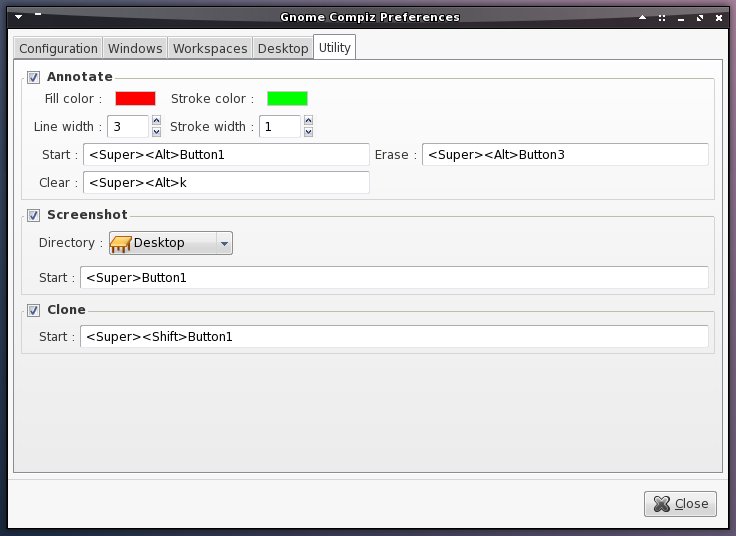The height and width of the screenshot is (536, 736).
Task: Edit the Annotate Start shortcut field
Action: 226,154
